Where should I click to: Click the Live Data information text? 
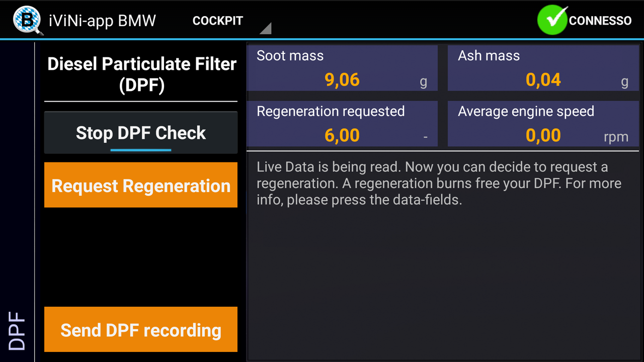coord(439,184)
